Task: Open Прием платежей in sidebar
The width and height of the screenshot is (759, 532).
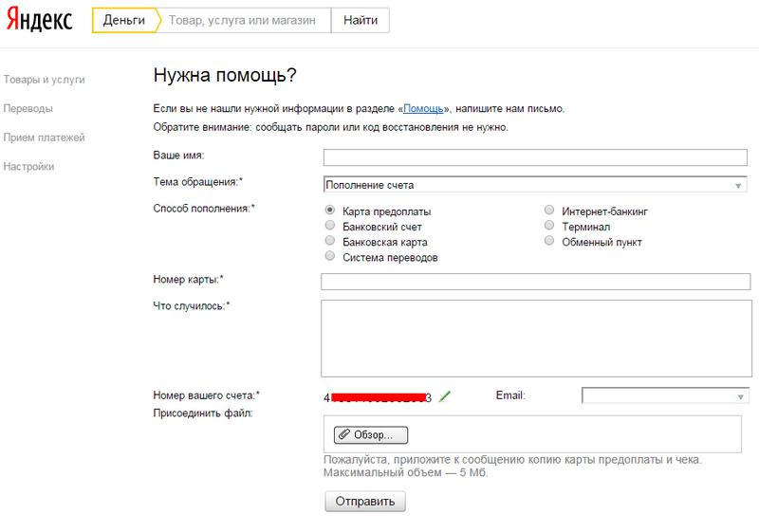Action: pos(44,138)
